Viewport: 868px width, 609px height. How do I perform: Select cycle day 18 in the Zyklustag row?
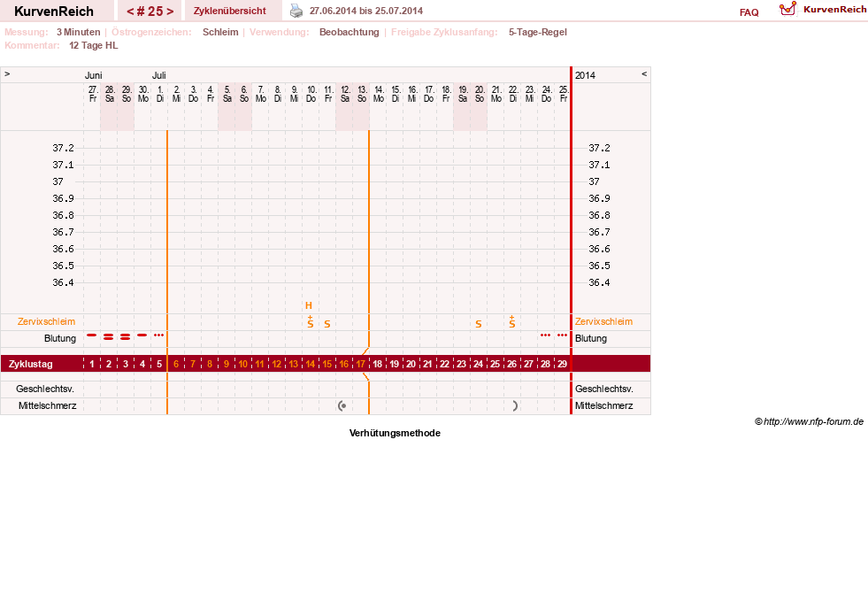(378, 364)
